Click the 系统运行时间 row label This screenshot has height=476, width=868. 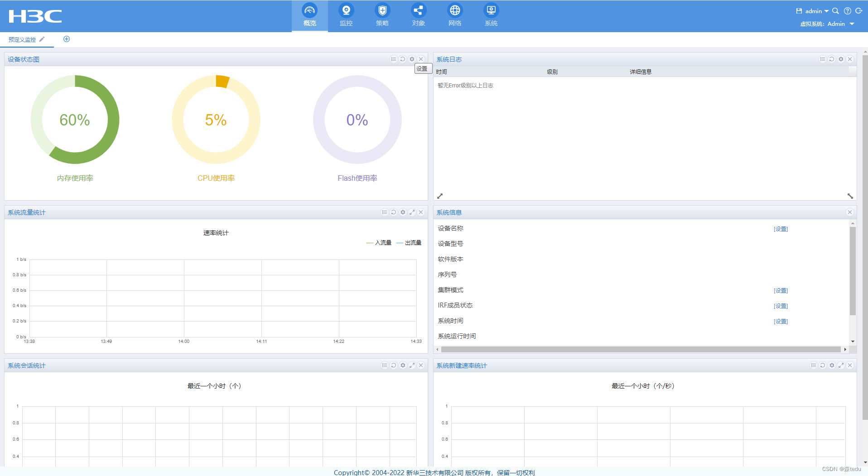(x=457, y=336)
